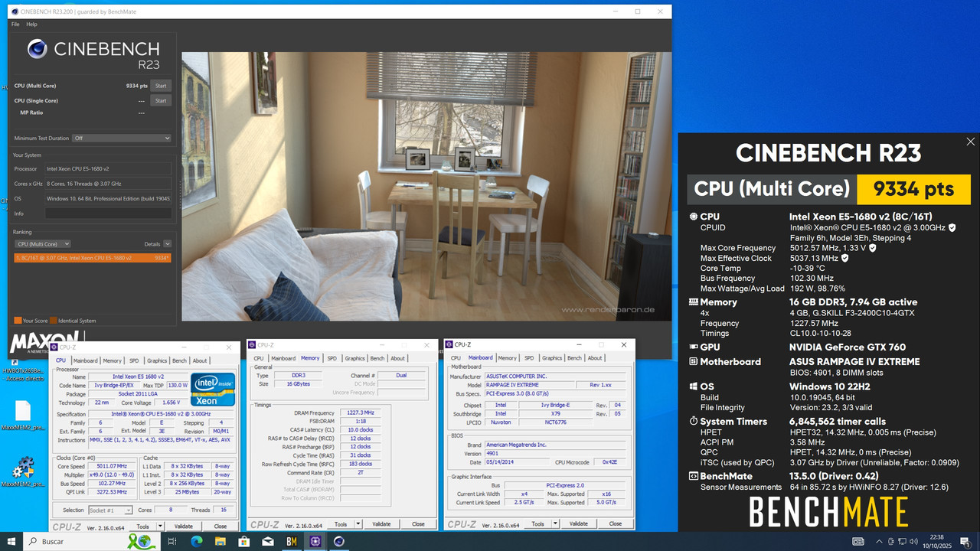980x551 pixels.
Task: Click Close in the Memory CPU-Z window
Action: (418, 524)
